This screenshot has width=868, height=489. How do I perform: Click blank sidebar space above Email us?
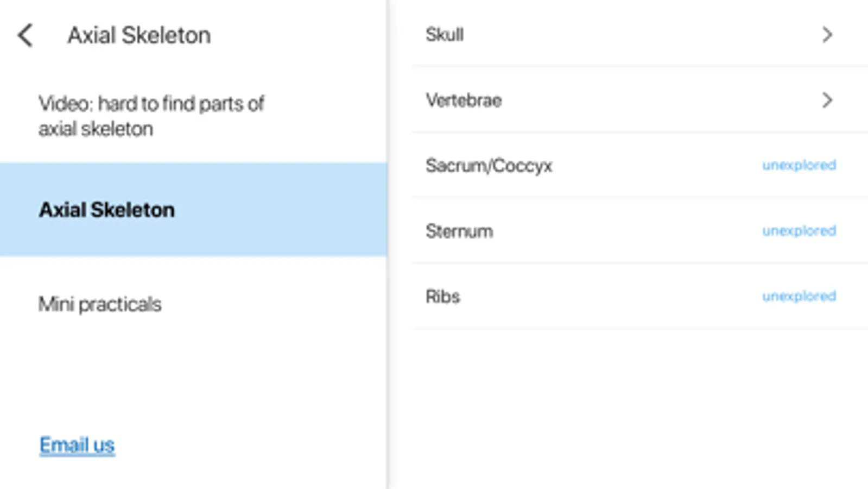coord(190,375)
